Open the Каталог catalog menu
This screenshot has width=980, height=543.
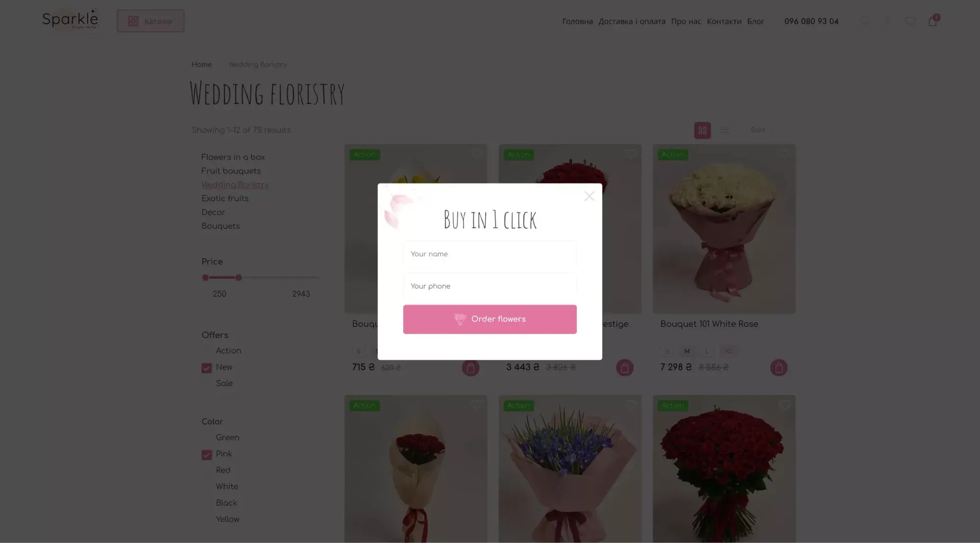point(150,21)
